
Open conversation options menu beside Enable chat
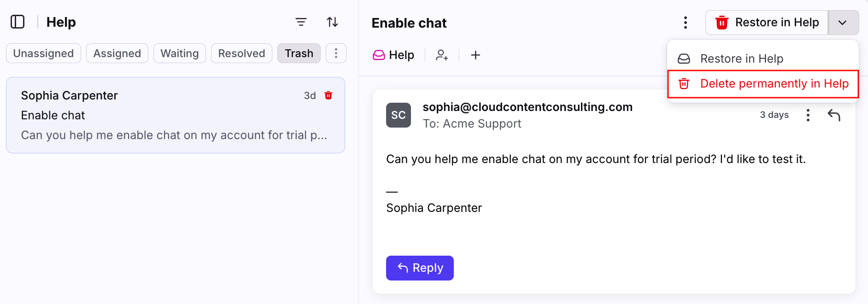pos(686,23)
